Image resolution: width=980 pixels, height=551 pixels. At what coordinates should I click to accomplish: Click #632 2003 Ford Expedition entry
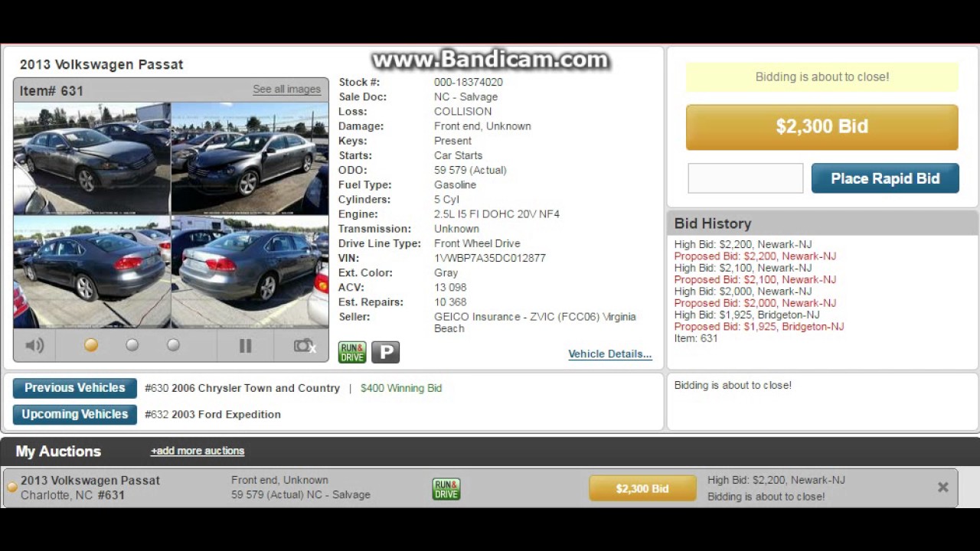[x=213, y=415]
